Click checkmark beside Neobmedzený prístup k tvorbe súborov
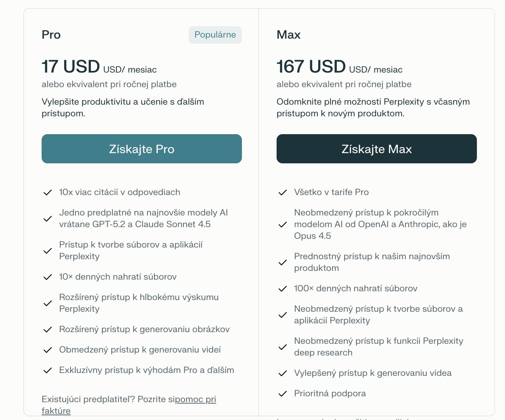This screenshot has width=505, height=420. click(283, 315)
